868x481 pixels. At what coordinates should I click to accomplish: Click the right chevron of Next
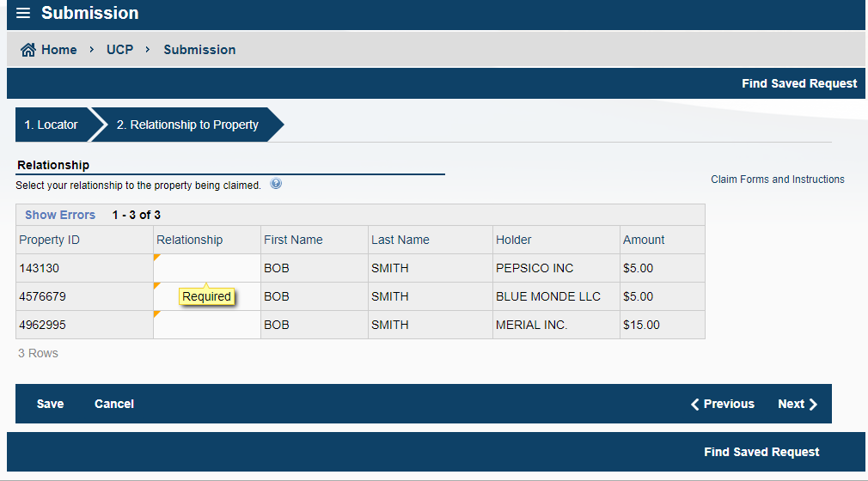click(813, 404)
